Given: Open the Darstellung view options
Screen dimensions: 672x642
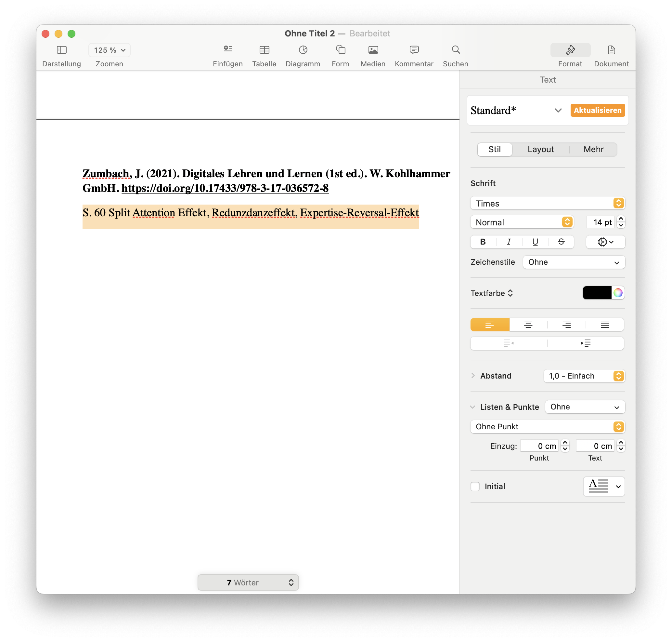Looking at the screenshot, I should point(61,50).
